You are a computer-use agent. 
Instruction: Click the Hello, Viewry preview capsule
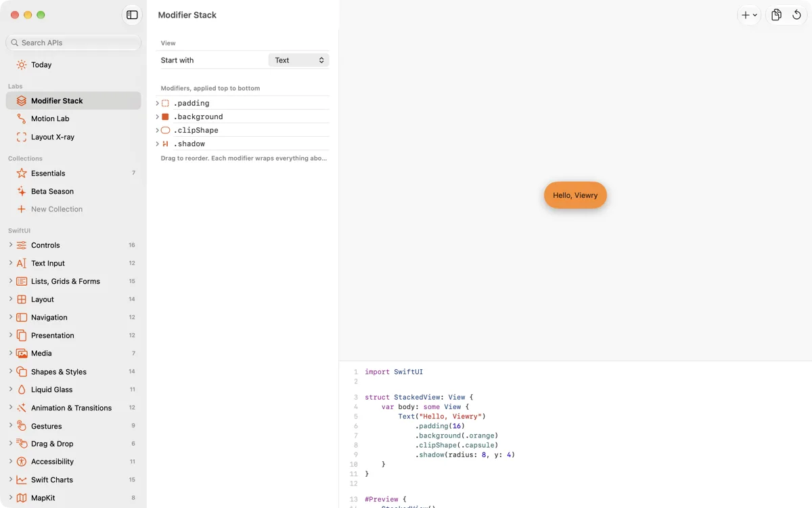click(x=575, y=195)
